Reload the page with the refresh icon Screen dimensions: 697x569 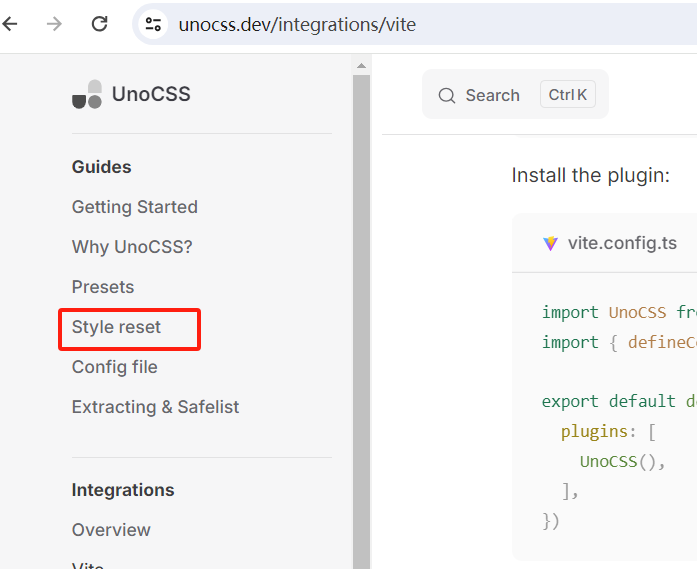pyautogui.click(x=100, y=24)
